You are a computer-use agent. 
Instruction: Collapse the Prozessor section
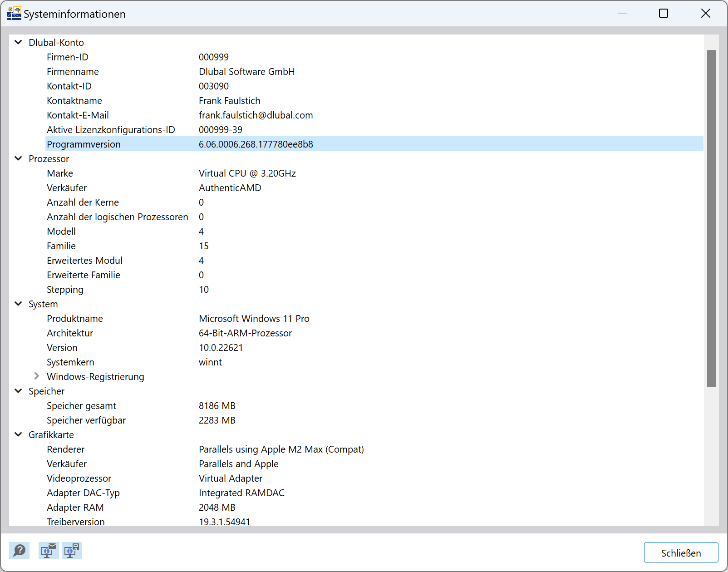click(x=18, y=158)
